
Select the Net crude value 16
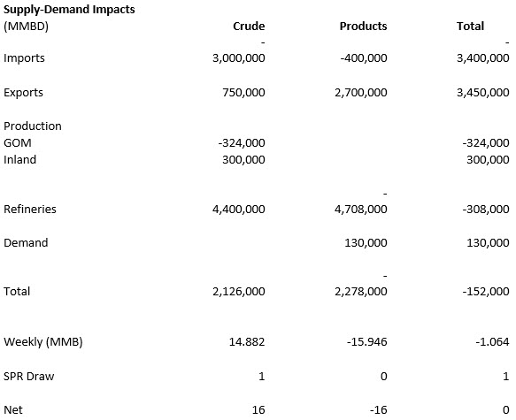[258, 409]
